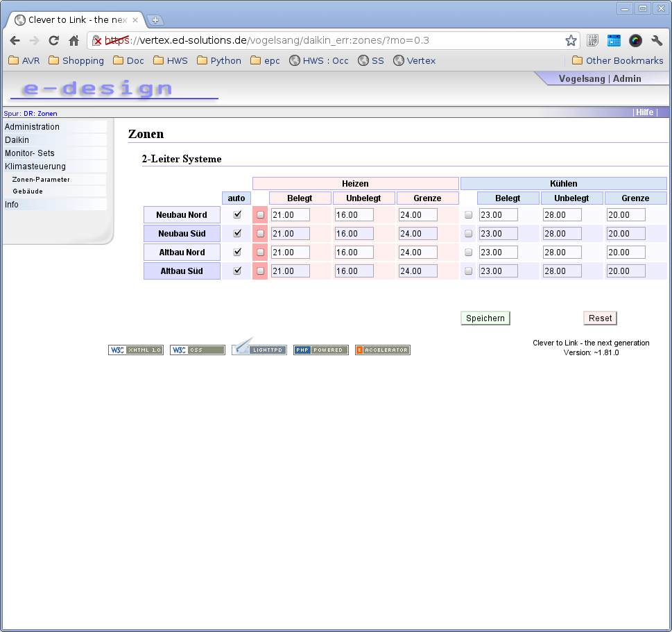Open the wrench settings menu
This screenshot has width=672, height=632.
point(657,41)
